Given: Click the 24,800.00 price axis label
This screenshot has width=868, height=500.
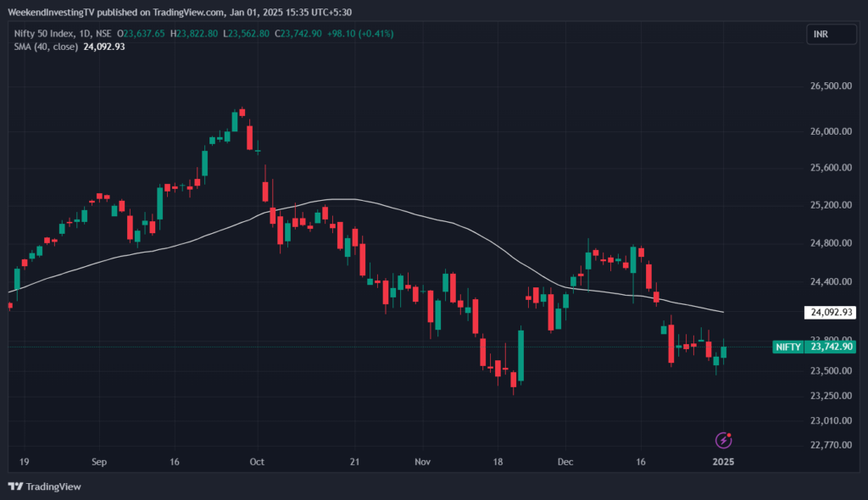Looking at the screenshot, I should (x=831, y=243).
